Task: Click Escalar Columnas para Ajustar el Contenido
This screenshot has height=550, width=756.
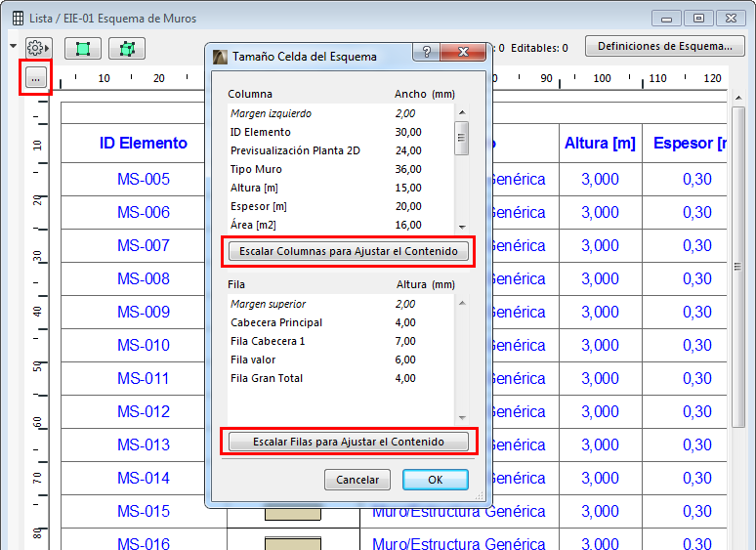Action: click(x=348, y=251)
